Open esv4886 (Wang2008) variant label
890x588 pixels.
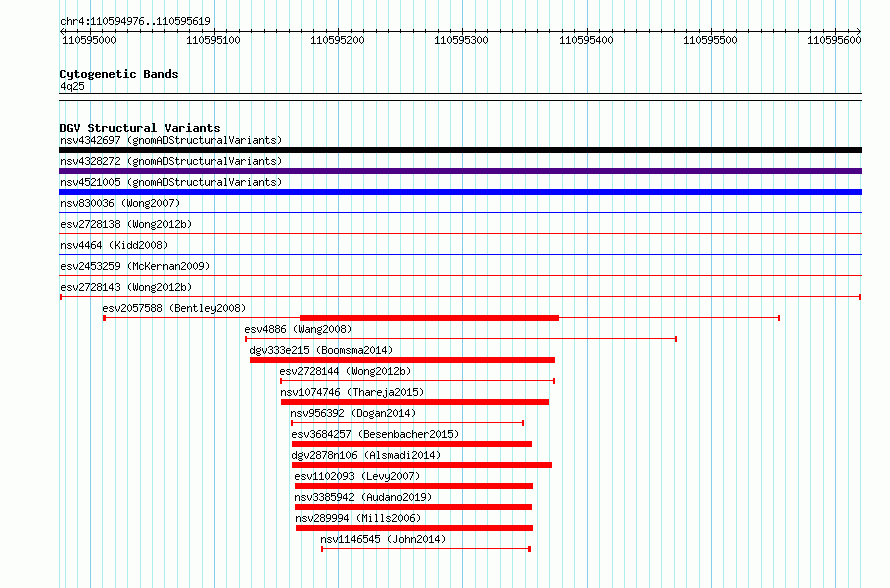tap(298, 329)
